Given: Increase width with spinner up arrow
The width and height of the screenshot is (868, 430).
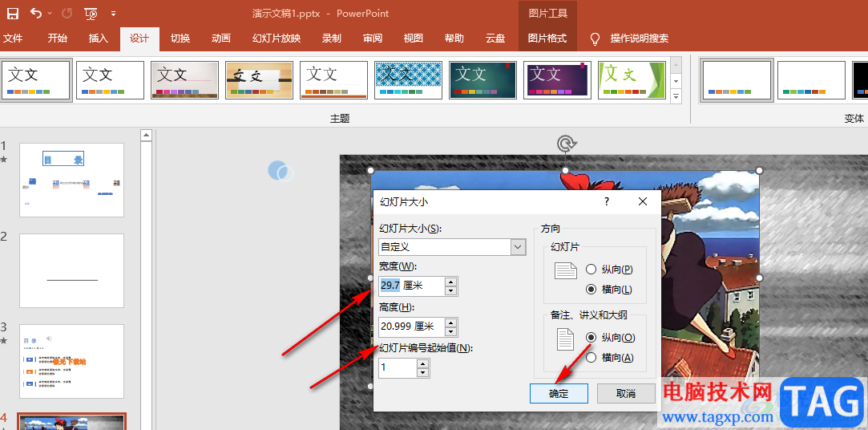Looking at the screenshot, I should 451,282.
